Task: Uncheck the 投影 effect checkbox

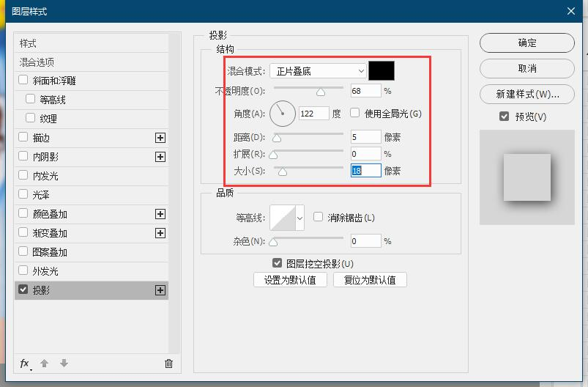Action: coord(23,290)
